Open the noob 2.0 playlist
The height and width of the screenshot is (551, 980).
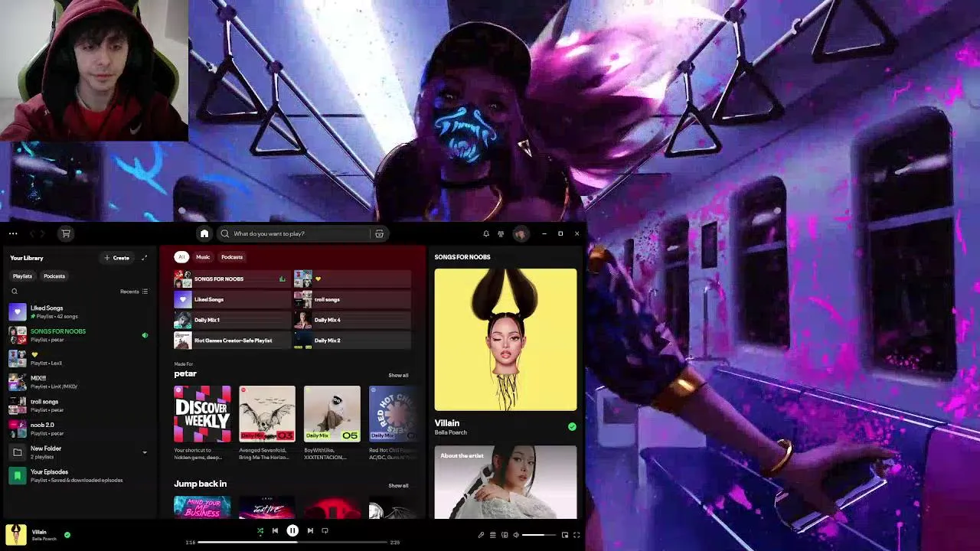[x=80, y=429]
